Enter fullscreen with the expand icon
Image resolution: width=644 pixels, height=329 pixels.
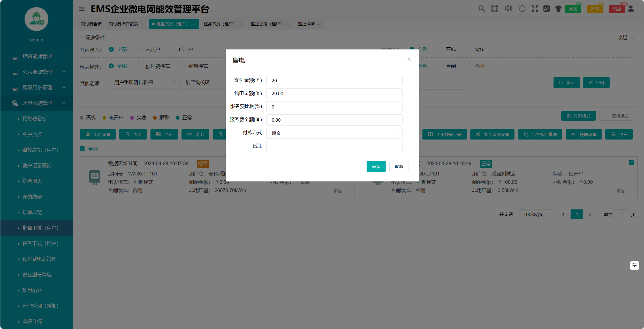535,9
